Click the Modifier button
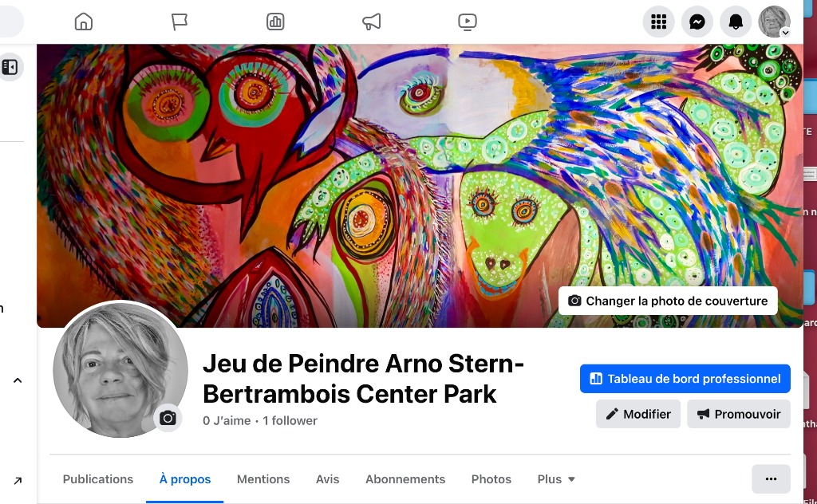 (x=637, y=414)
